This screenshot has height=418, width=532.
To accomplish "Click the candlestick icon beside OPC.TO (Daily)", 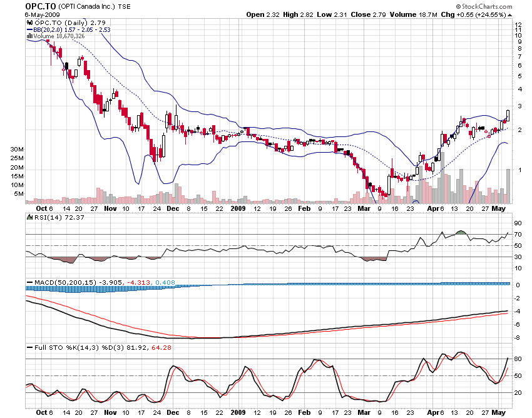I will click(29, 23).
